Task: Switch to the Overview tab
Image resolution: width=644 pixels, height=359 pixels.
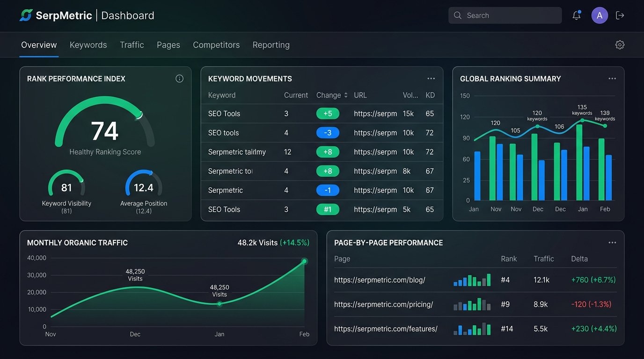Action: click(39, 45)
